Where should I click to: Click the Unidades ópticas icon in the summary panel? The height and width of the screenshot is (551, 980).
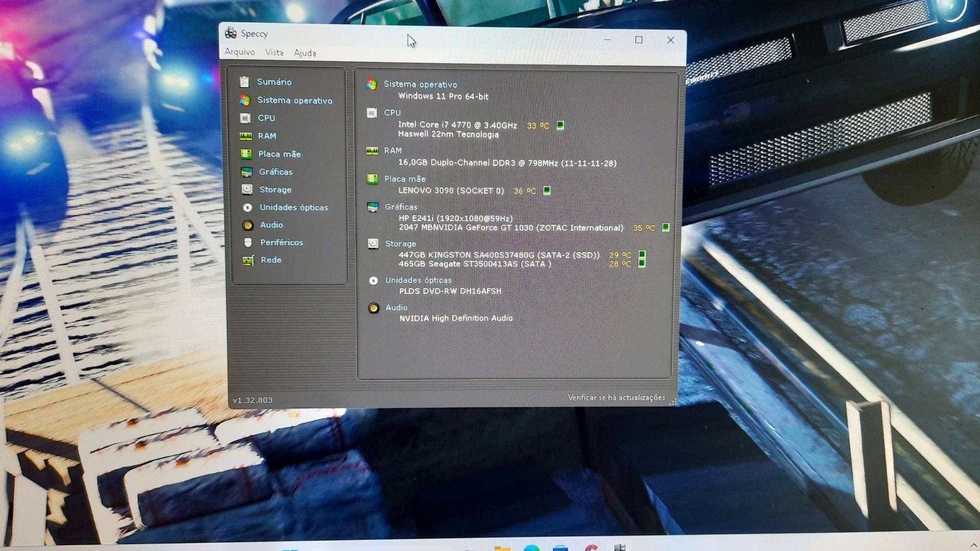(373, 281)
